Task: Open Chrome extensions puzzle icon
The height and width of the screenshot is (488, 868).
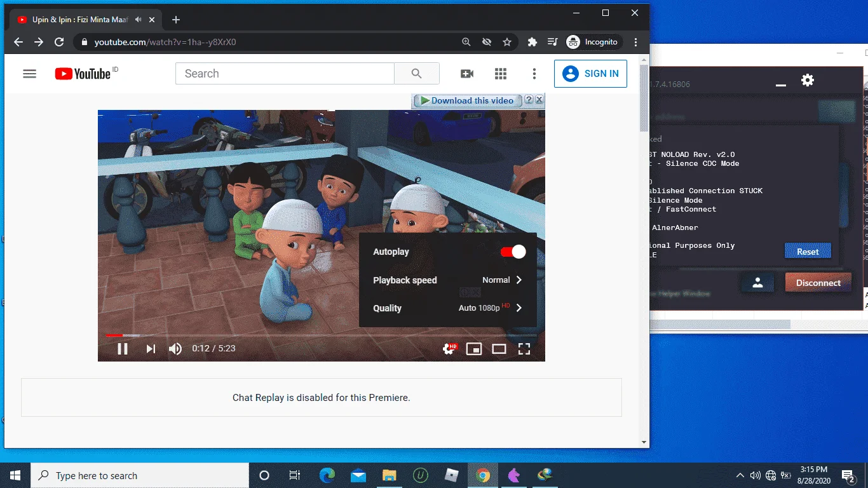Action: click(x=532, y=42)
